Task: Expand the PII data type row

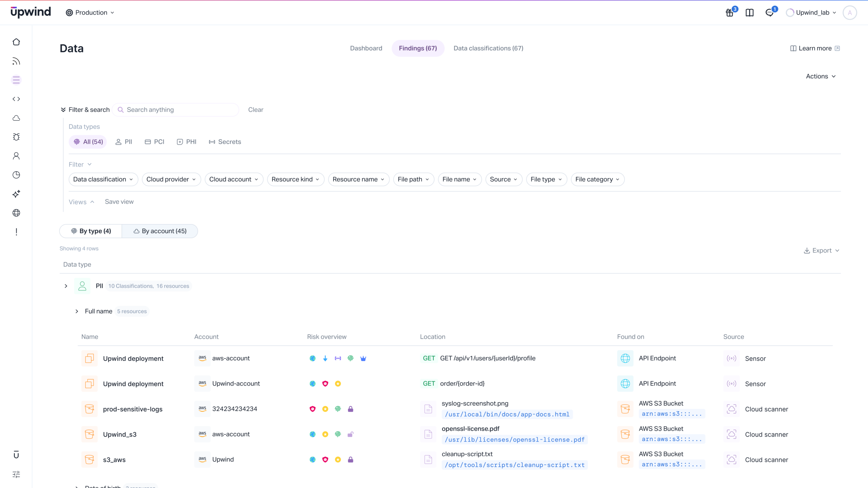Action: [x=66, y=286]
